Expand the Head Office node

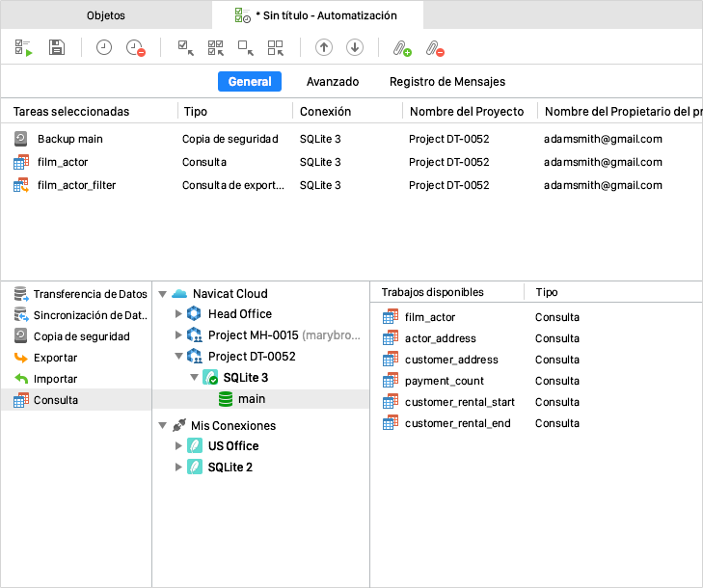click(x=178, y=313)
